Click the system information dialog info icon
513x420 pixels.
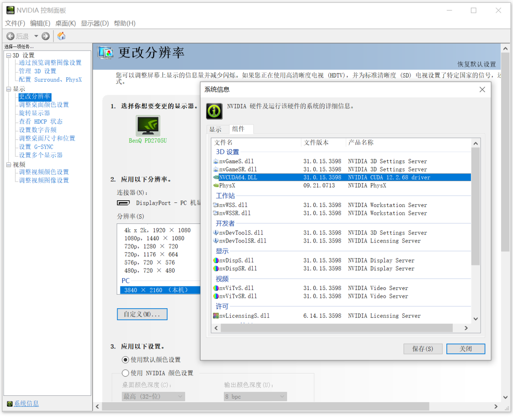(214, 111)
